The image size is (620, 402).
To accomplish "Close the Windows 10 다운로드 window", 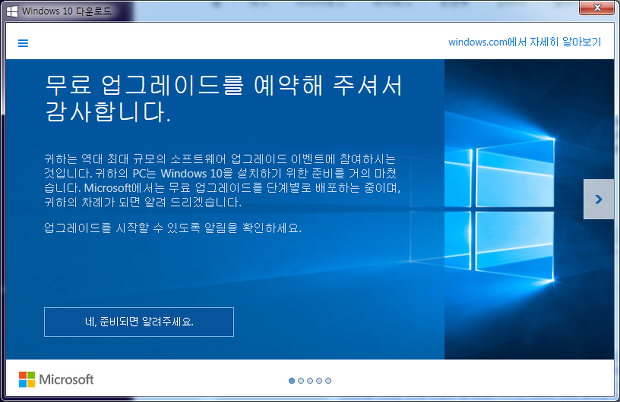I will [597, 8].
